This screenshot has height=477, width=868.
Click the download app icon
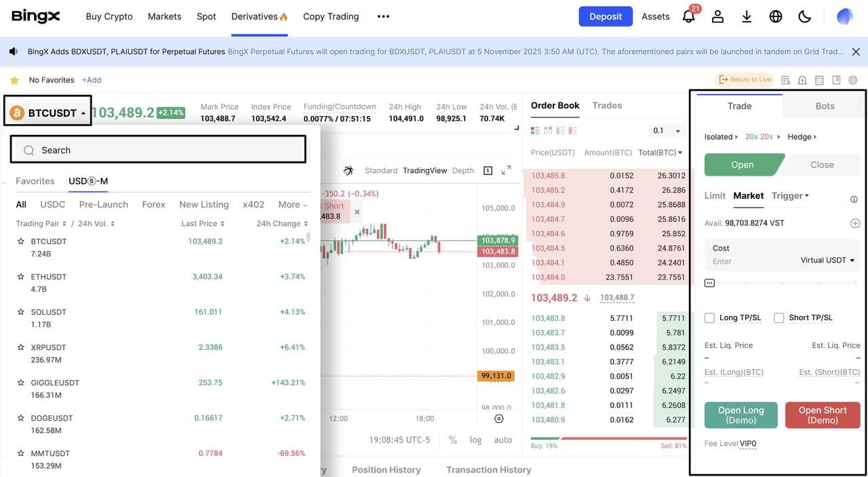pos(747,17)
